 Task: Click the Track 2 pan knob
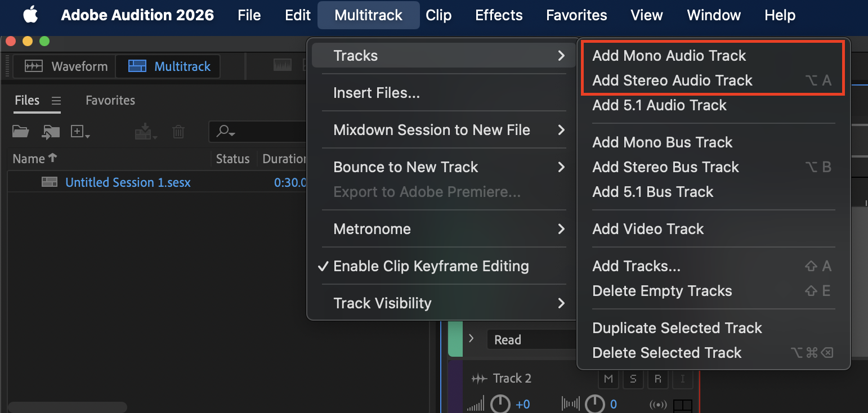point(596,404)
